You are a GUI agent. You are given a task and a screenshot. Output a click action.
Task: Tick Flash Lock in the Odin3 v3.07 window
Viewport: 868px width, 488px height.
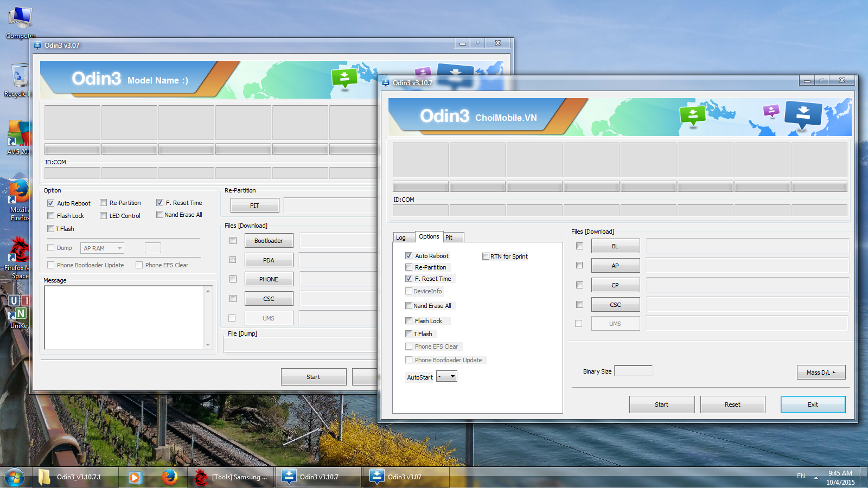click(50, 216)
